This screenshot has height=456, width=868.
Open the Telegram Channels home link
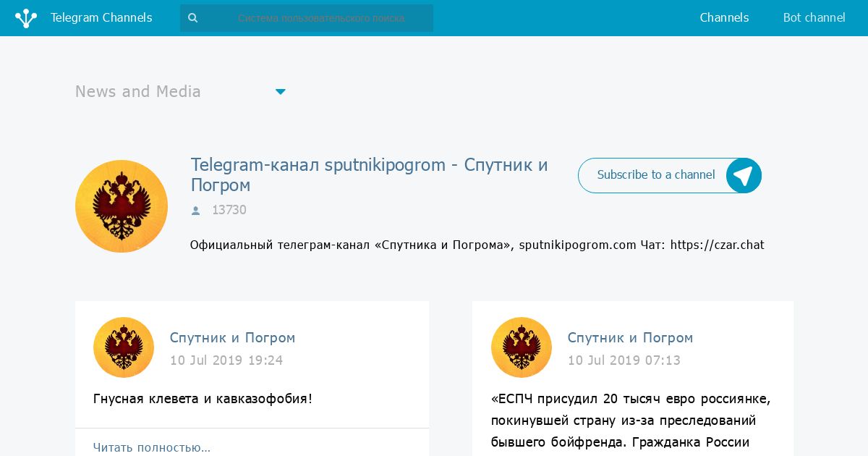101,18
